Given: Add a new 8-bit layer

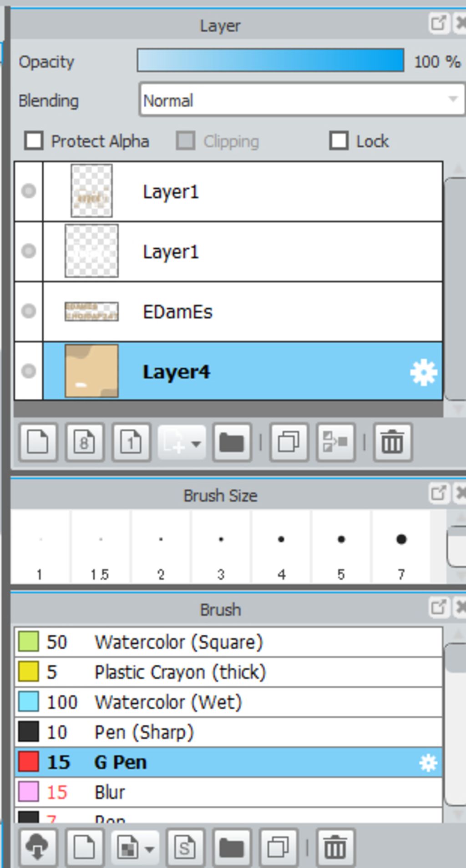Looking at the screenshot, I should click(85, 442).
